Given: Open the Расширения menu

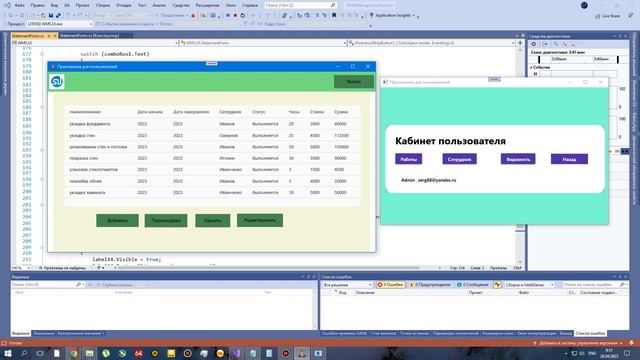Looking at the screenshot, I should pyautogui.click(x=207, y=5).
